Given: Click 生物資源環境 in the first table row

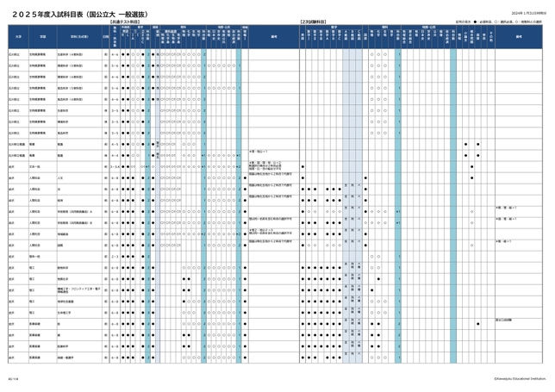Looking at the screenshot, I should [40, 53].
